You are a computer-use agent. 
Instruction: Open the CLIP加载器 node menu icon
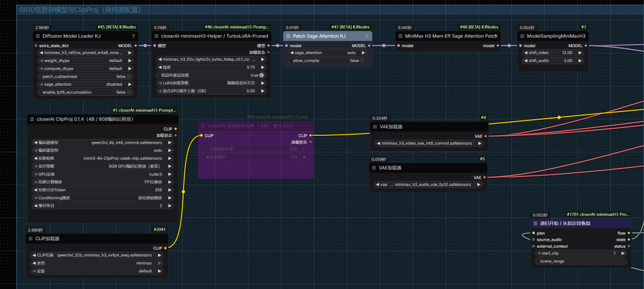[x=30, y=238]
